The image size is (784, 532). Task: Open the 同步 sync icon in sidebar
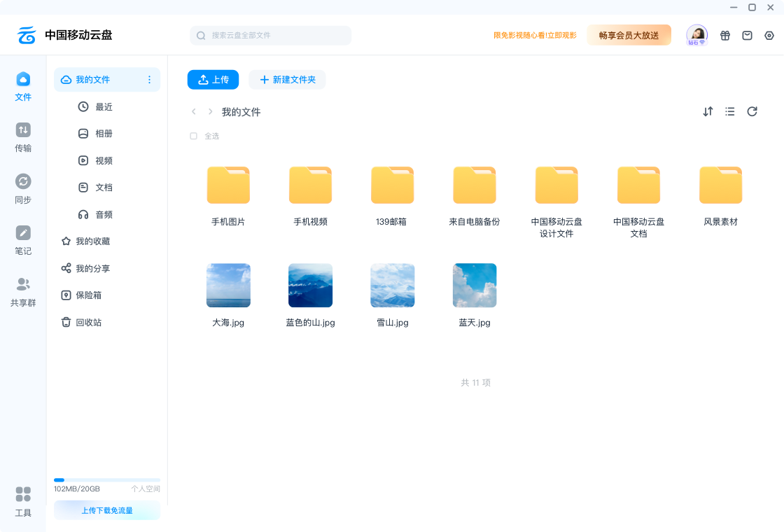[23, 182]
